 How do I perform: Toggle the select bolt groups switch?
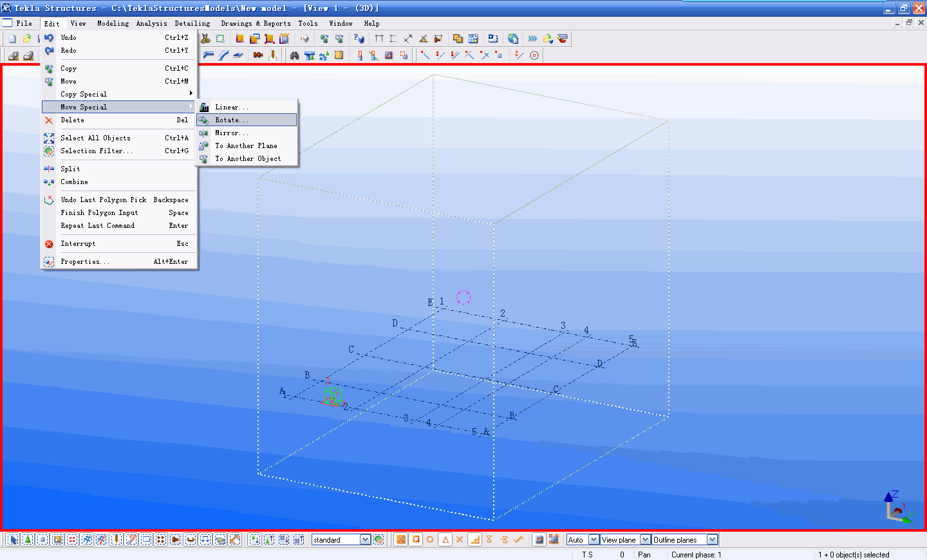(160, 539)
